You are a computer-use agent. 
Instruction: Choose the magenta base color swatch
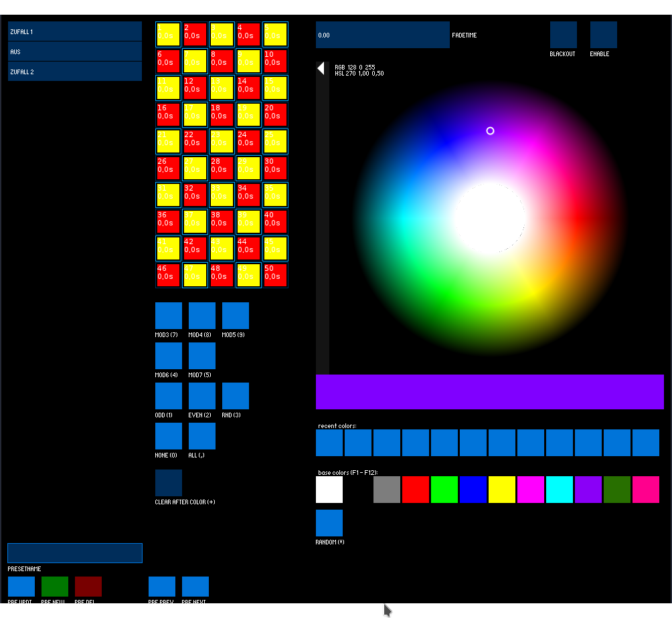pyautogui.click(x=531, y=490)
